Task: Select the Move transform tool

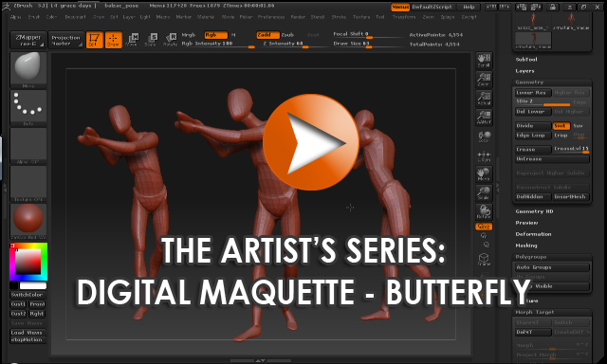Action: (132, 40)
